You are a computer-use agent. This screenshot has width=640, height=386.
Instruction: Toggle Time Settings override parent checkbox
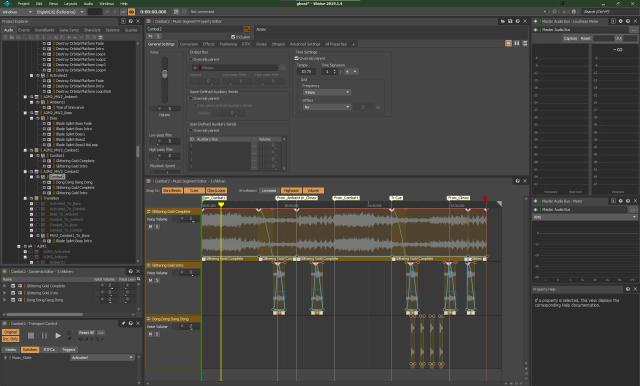point(297,58)
